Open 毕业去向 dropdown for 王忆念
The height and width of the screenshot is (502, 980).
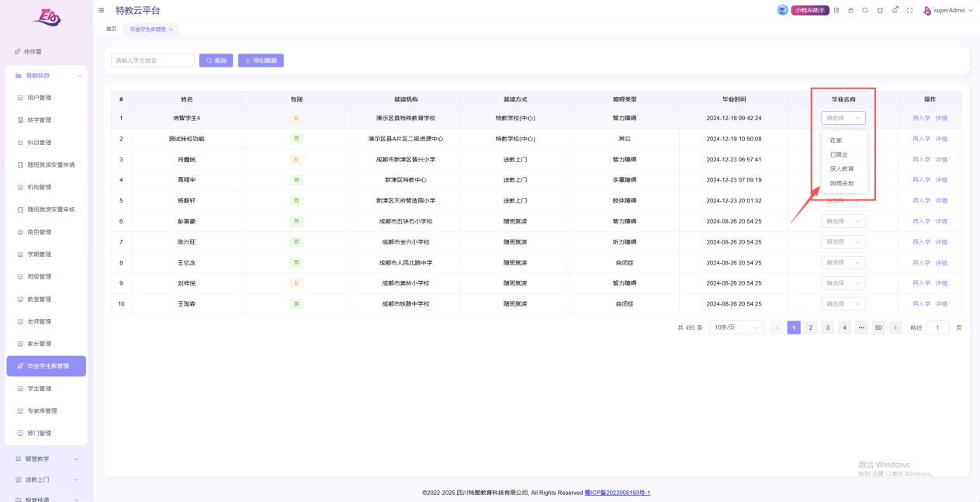(x=843, y=262)
